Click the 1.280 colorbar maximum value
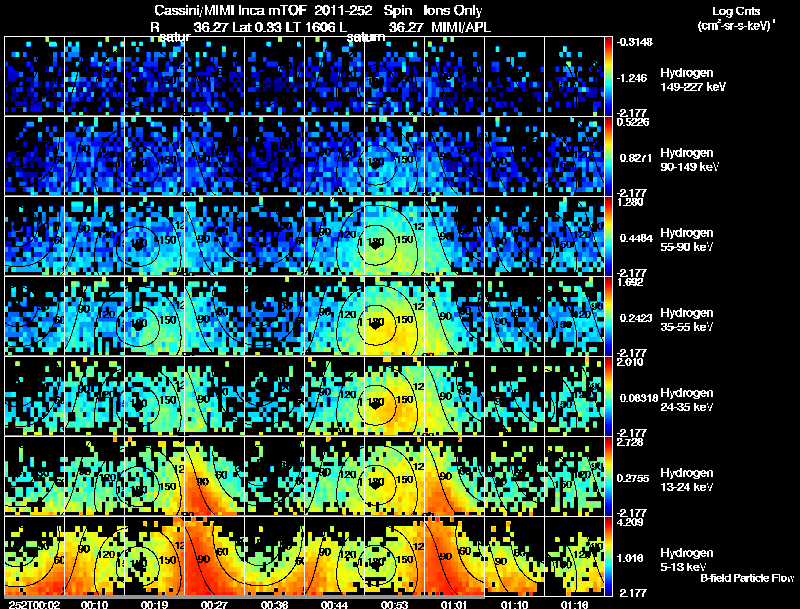 coord(630,202)
